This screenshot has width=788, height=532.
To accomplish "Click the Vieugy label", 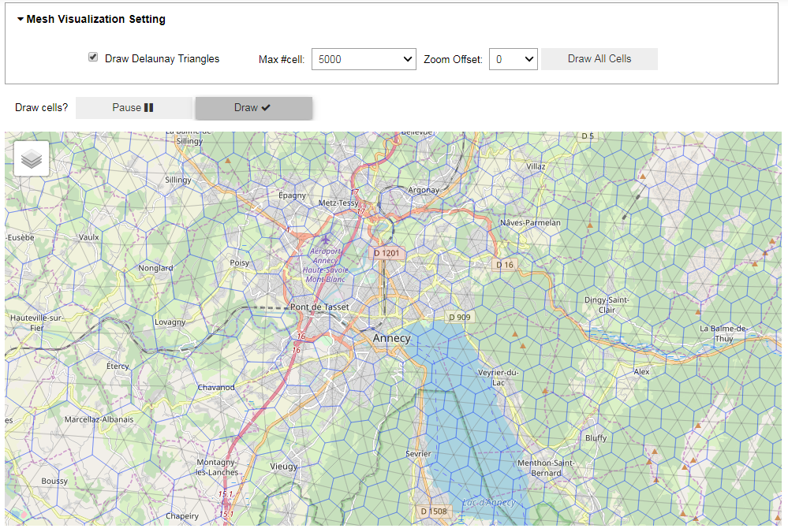I will (283, 467).
